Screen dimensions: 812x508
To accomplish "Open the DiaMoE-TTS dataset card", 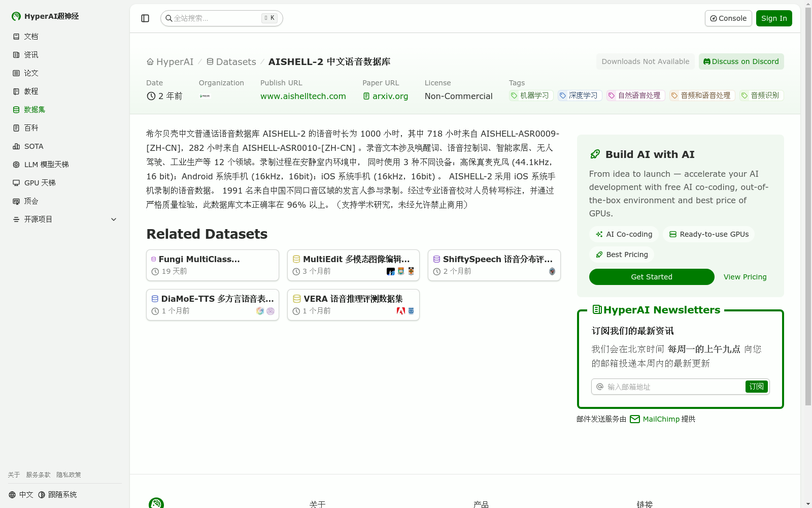I will (x=213, y=305).
